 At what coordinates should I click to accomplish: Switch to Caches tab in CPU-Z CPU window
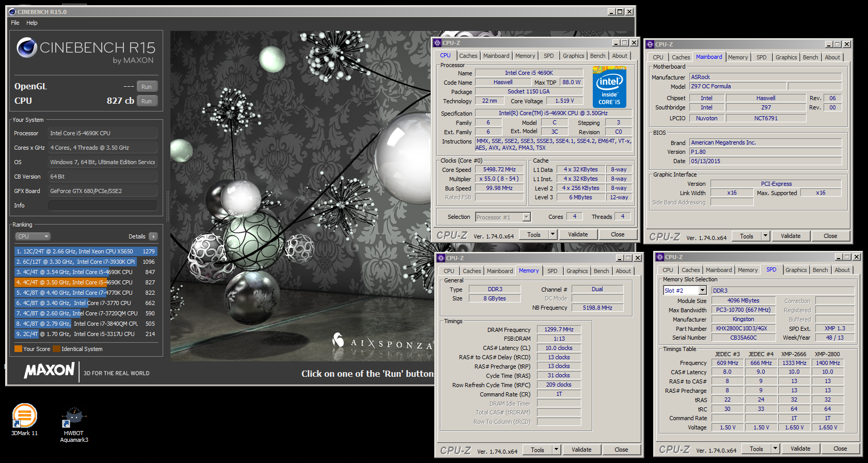tap(468, 56)
